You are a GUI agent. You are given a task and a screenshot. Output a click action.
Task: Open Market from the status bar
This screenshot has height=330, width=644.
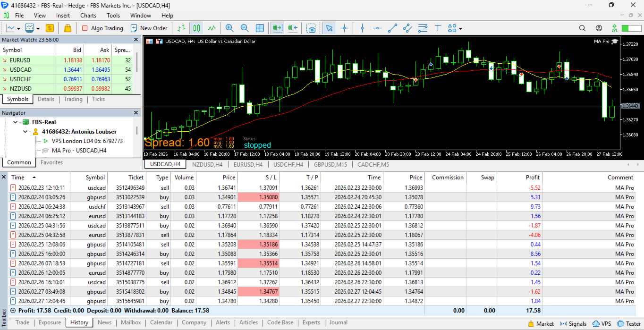click(541, 324)
